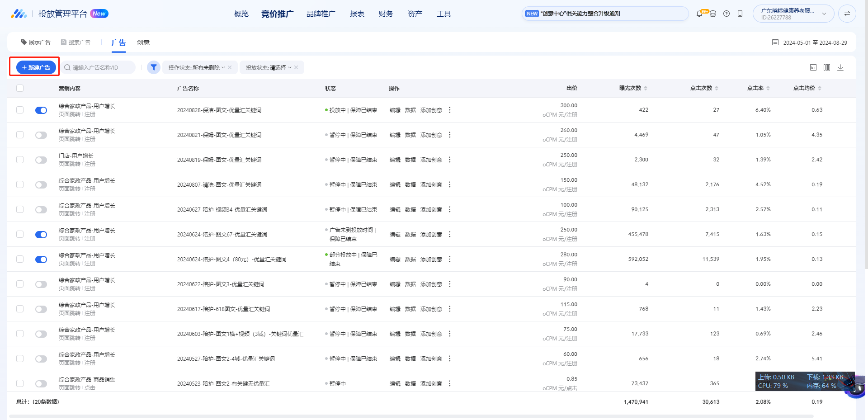Remove the 操作状态 filter with its X
Screen dimensions: 868x420
(230, 67)
